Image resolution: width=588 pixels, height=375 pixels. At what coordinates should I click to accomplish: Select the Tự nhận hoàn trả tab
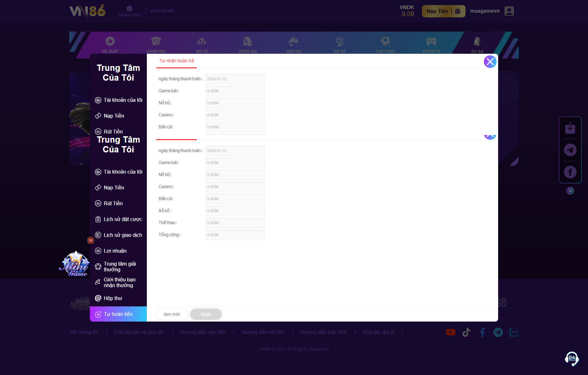click(x=176, y=61)
